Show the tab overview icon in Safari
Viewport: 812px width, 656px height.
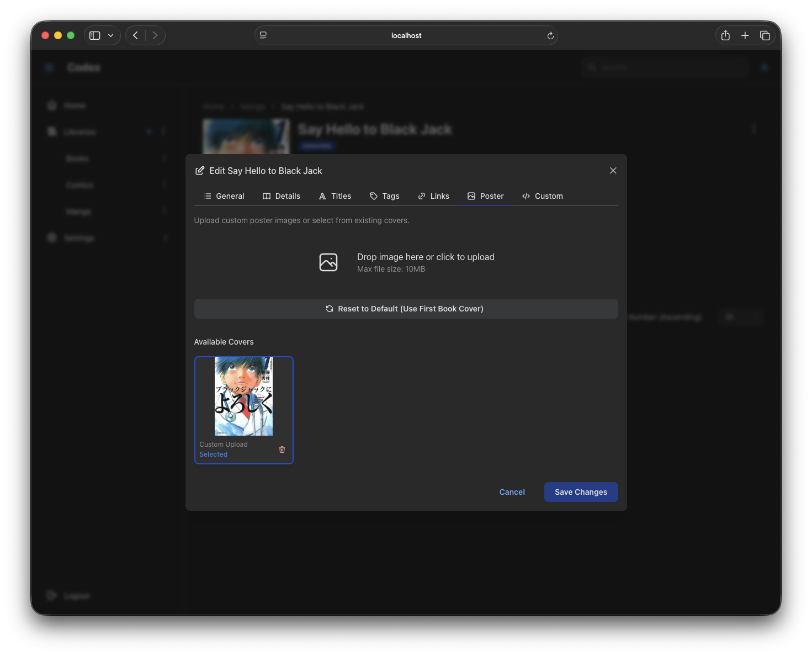[765, 35]
